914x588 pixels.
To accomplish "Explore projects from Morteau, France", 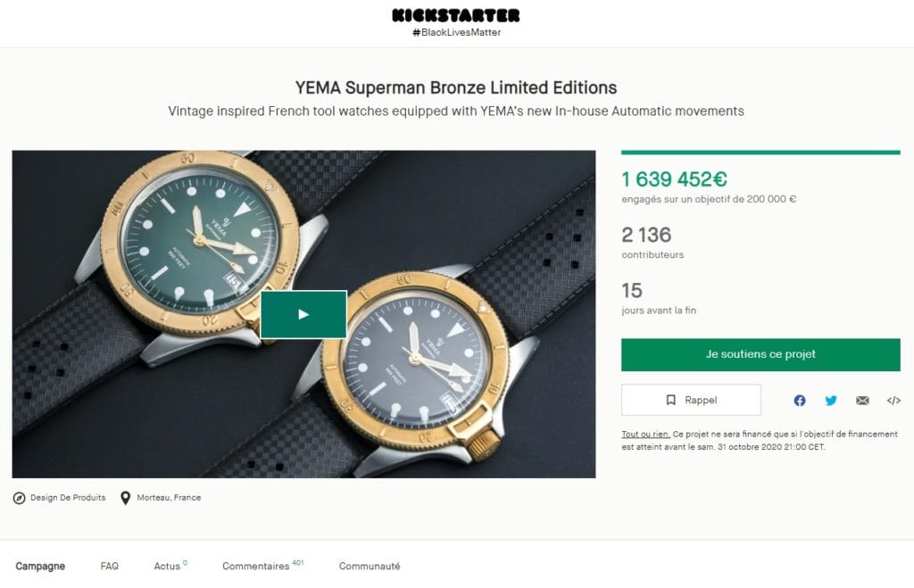I will [169, 498].
